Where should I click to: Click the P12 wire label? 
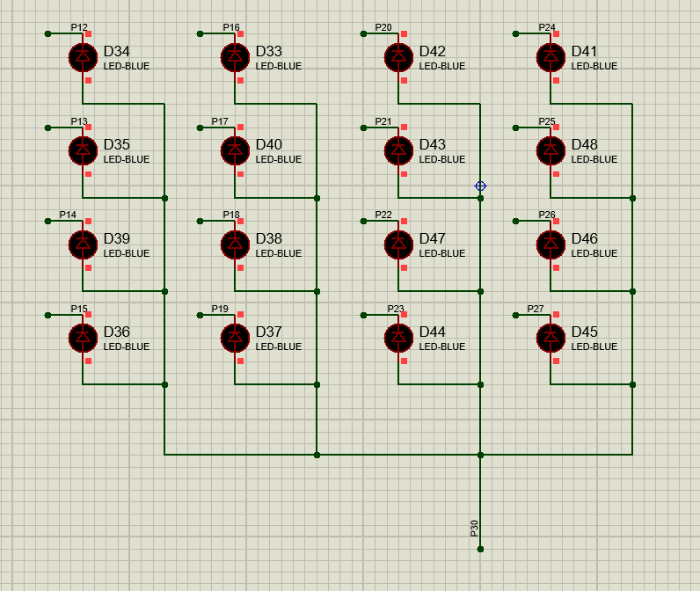[x=79, y=27]
